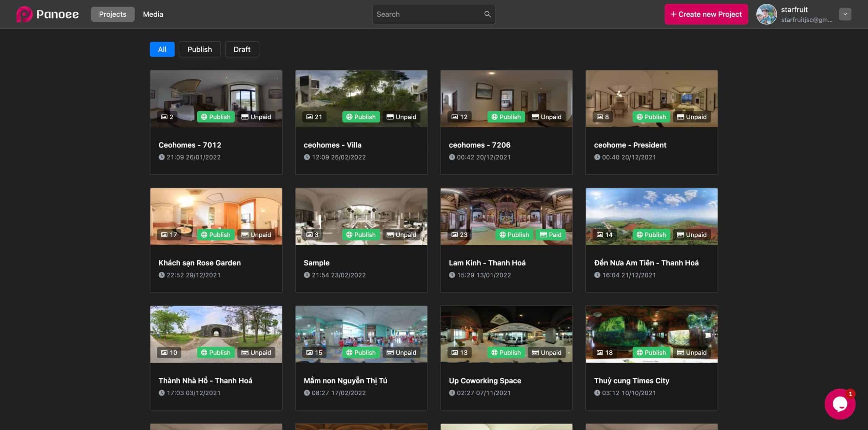
Task: Open the Up Coworking Space project title
Action: tap(485, 380)
